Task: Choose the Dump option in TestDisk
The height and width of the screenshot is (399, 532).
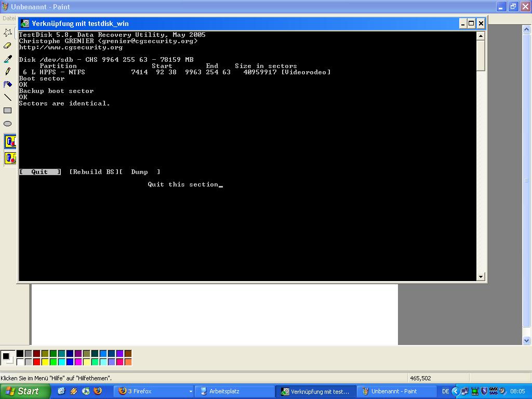Action: pyautogui.click(x=139, y=172)
